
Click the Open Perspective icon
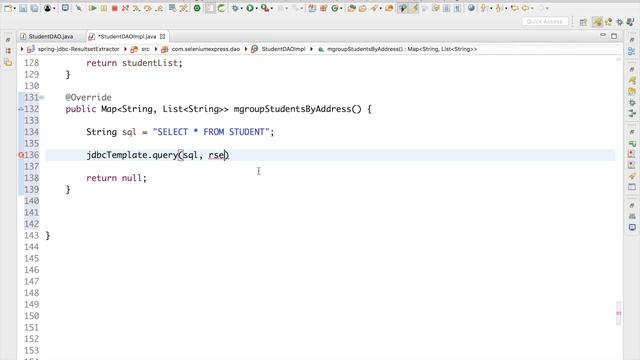[x=583, y=22]
